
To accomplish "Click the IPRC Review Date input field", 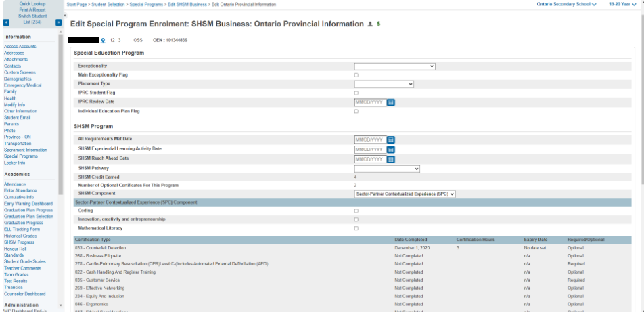I will click(x=370, y=102).
